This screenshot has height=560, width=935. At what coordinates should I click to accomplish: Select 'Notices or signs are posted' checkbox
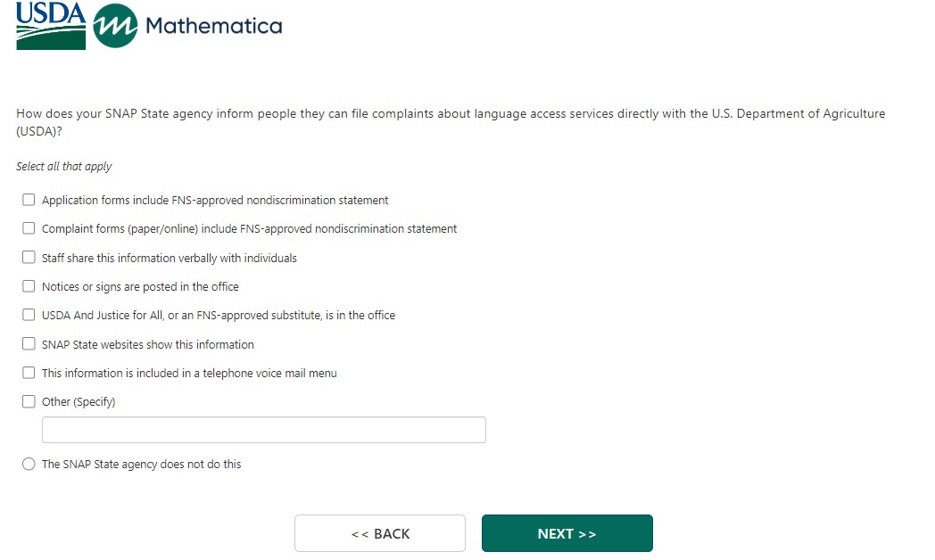click(29, 286)
